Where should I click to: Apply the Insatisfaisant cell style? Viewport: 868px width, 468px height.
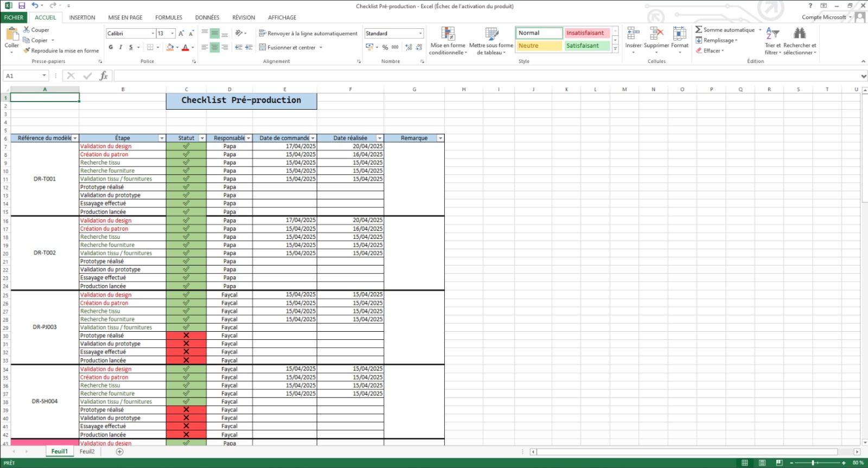[586, 33]
